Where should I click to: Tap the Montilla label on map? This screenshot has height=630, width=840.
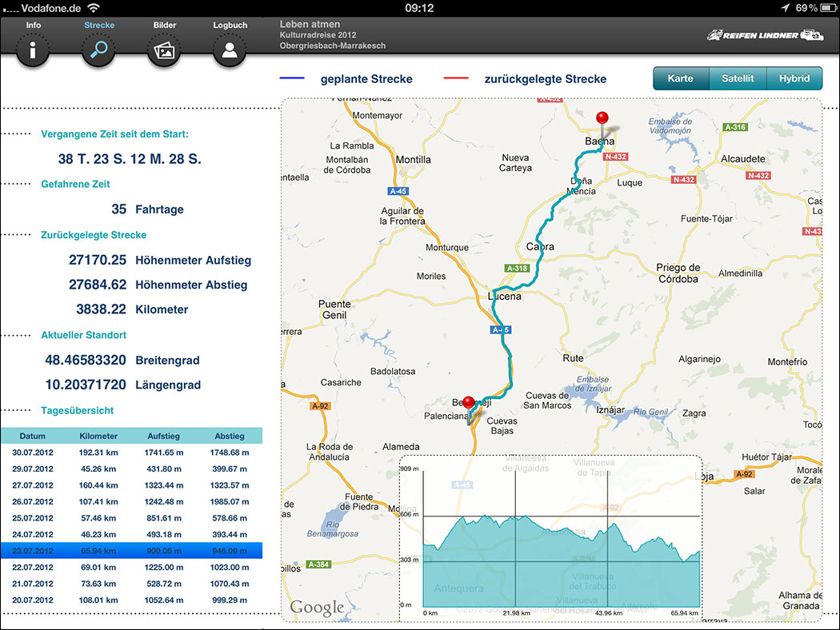point(413,160)
